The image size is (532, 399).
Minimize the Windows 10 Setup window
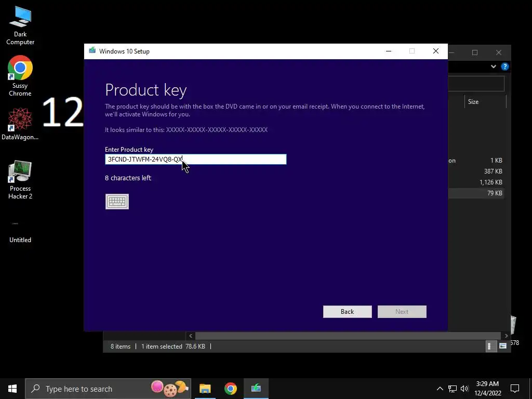tap(389, 51)
